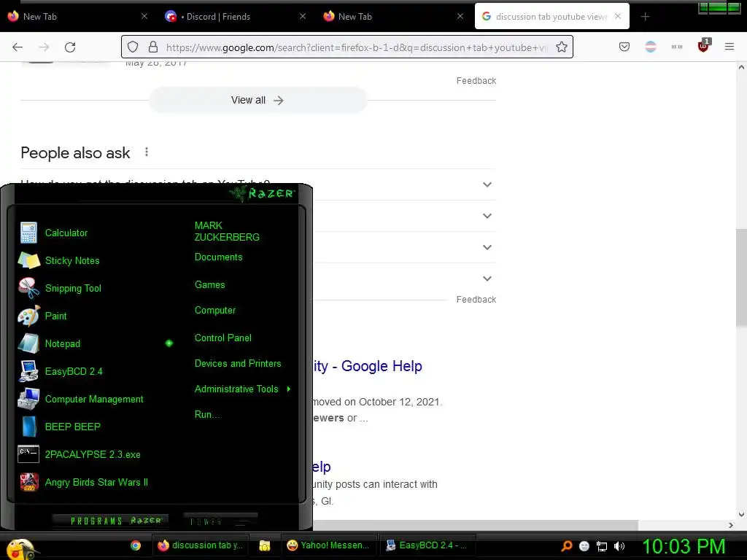This screenshot has height=560, width=747.
Task: Expand the second People also ask question
Action: [487, 216]
